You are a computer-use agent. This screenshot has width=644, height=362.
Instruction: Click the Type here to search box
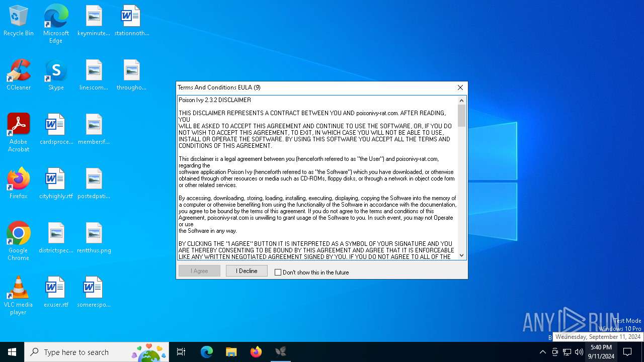pyautogui.click(x=97, y=352)
